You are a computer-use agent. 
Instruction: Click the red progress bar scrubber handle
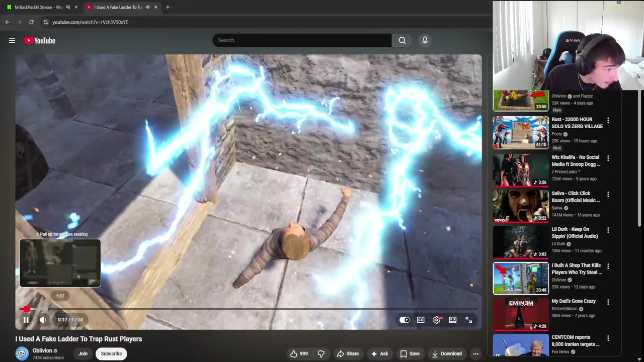tap(27, 309)
